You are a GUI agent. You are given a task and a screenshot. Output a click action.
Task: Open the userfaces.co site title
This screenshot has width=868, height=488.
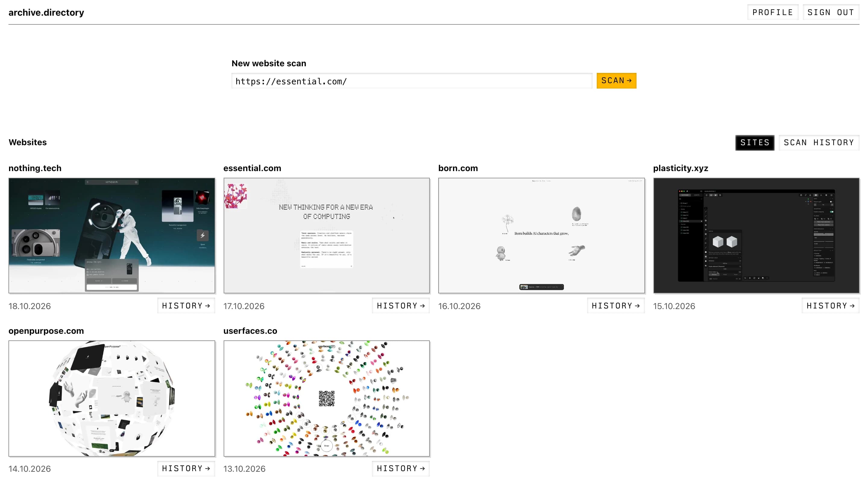(250, 331)
